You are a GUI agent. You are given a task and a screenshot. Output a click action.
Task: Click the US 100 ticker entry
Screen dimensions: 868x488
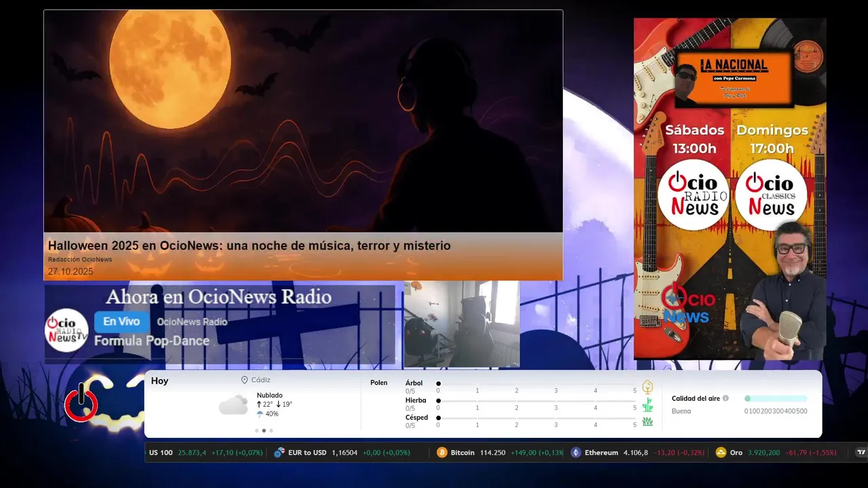click(206, 453)
